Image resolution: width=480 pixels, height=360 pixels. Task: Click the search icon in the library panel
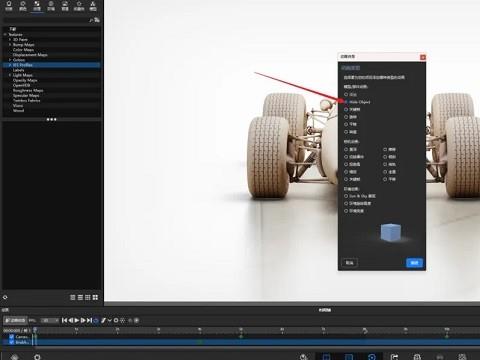point(91,20)
